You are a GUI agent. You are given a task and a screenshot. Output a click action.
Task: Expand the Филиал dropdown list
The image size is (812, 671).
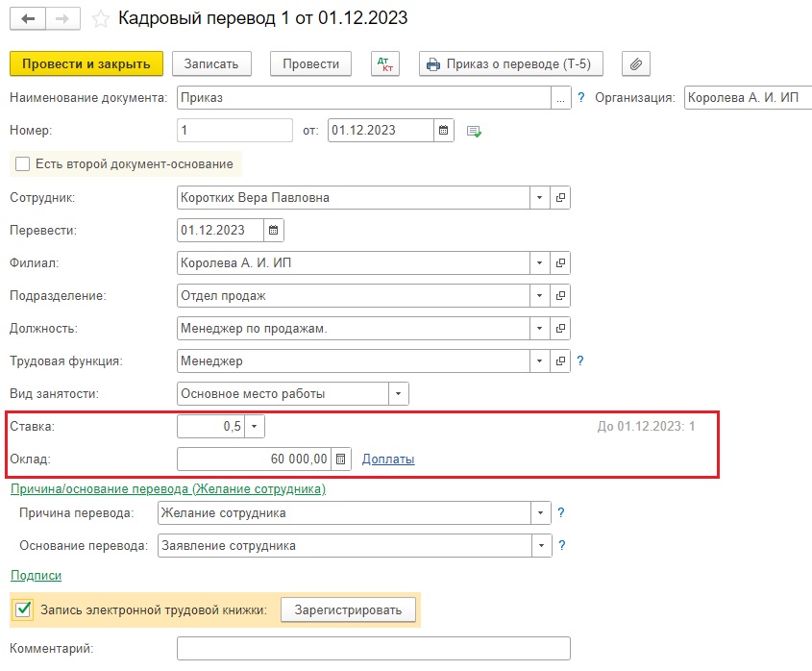pos(540,262)
